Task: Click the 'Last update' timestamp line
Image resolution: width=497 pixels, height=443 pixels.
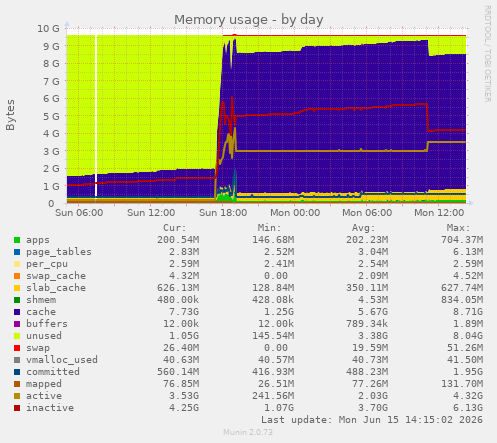Action: [x=372, y=420]
